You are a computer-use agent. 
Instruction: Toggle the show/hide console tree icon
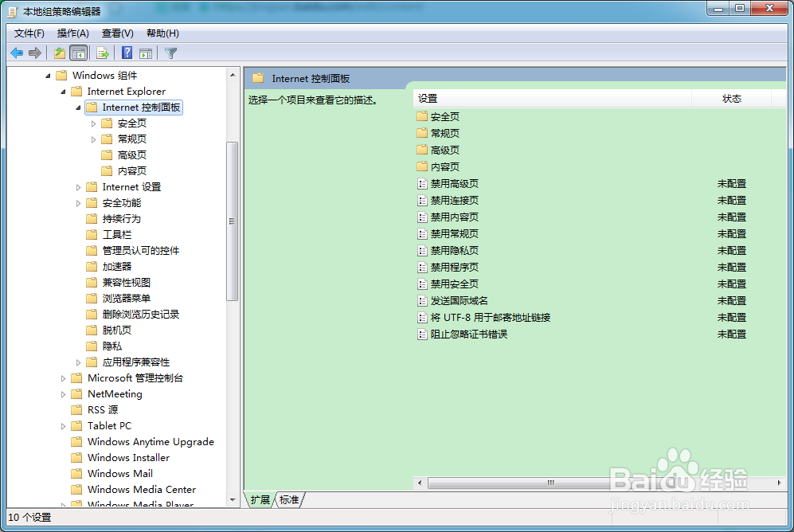pos(79,53)
